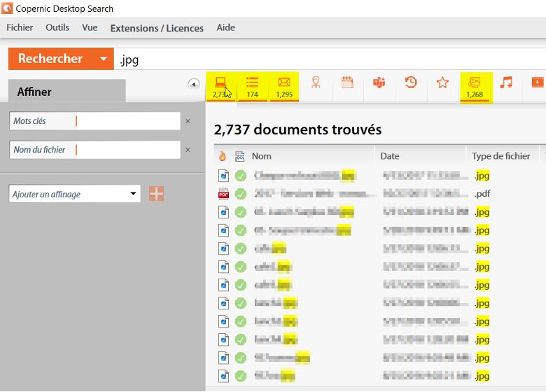Viewport: 546px width, 392px height.
Task: Open the Emails category showing 1,295
Action: 284,87
